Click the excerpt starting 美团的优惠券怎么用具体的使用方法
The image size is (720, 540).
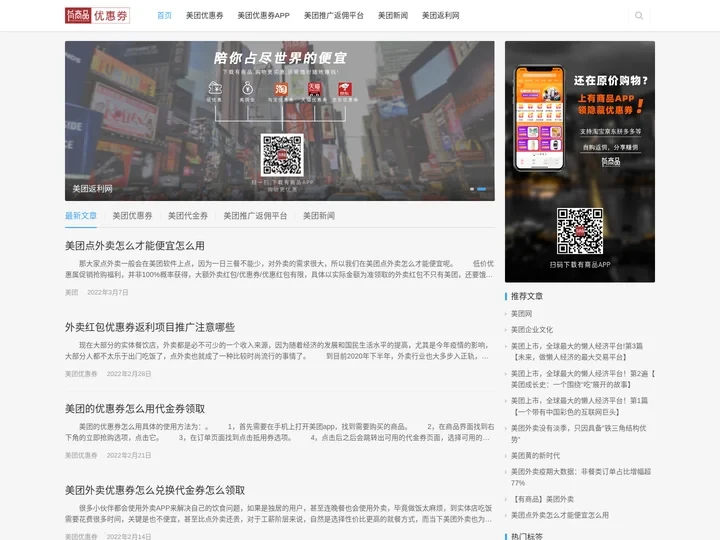coord(279,432)
